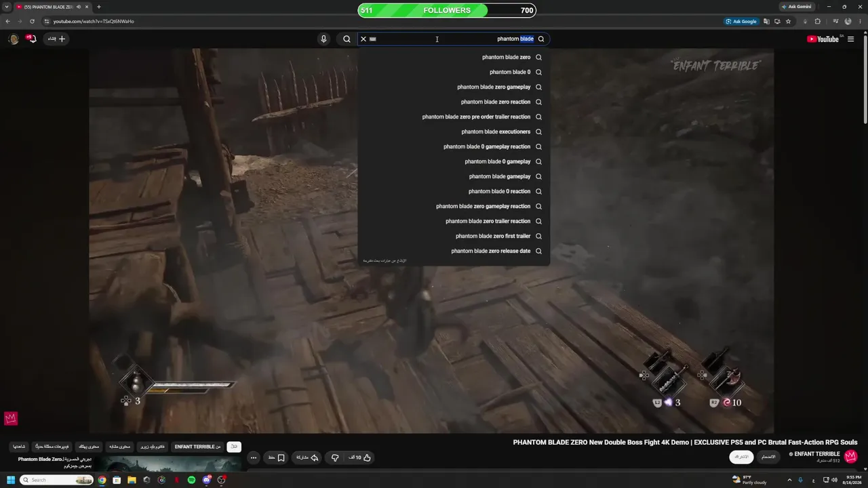Click the Ask Google button in address bar
Image resolution: width=868 pixels, height=488 pixels.
[x=741, y=21]
